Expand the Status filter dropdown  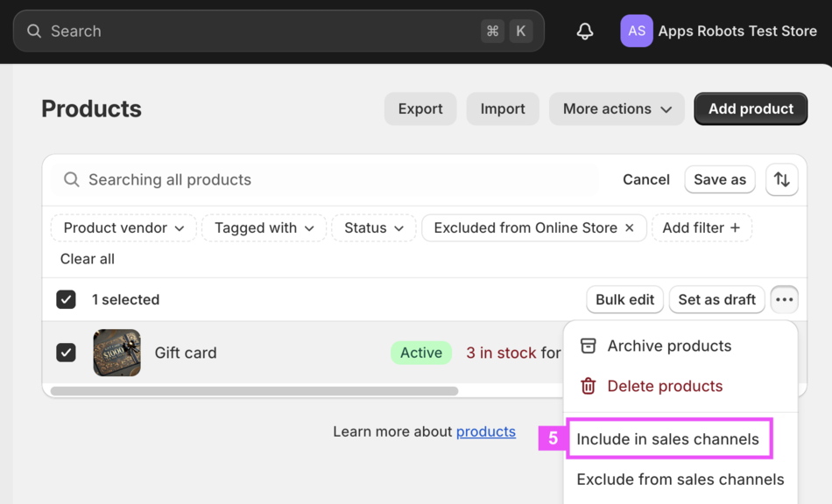[374, 227]
